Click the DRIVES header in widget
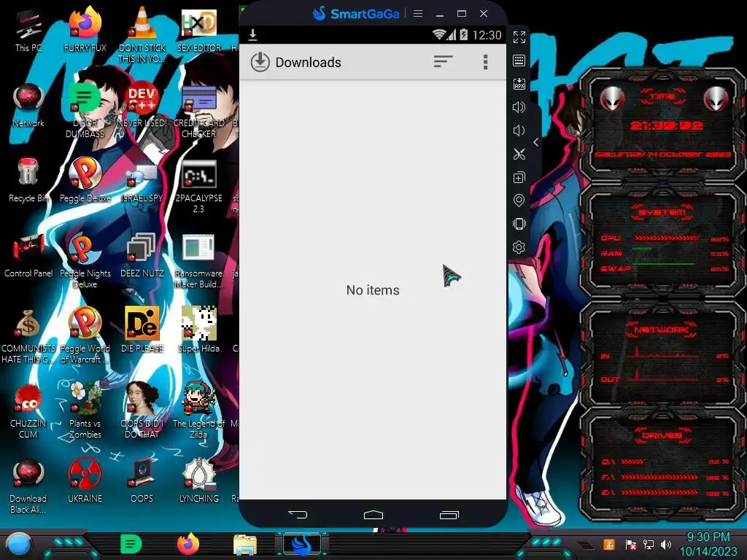Screen dimensions: 747x560 tap(661, 435)
